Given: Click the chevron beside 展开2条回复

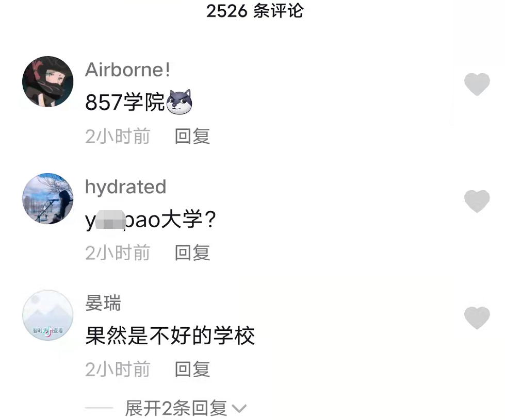Looking at the screenshot, I should coord(239,409).
